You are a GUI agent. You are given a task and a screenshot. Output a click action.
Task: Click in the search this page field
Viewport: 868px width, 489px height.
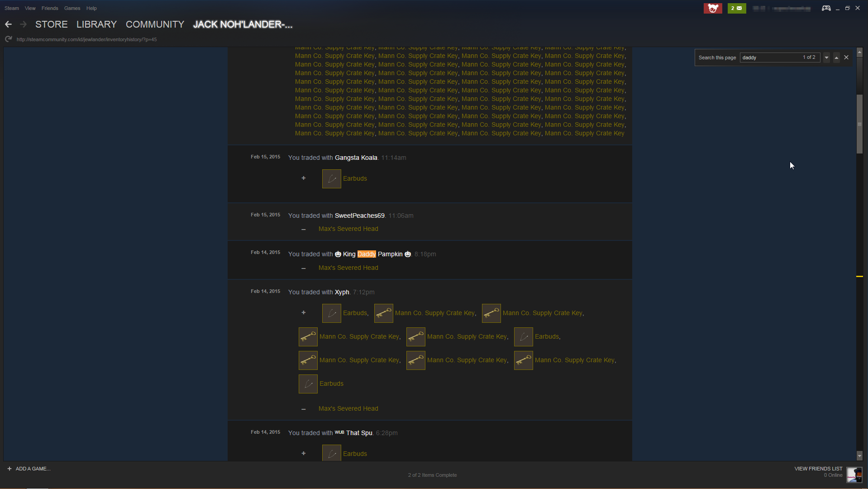770,58
